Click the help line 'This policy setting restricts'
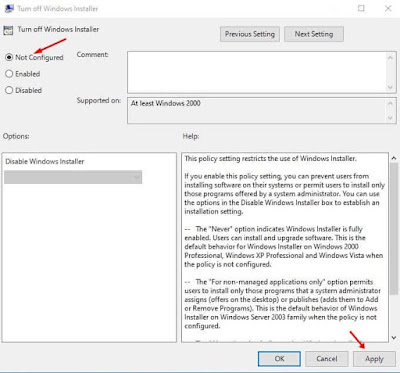Screen dimensions: 400x373 pyautogui.click(x=271, y=159)
